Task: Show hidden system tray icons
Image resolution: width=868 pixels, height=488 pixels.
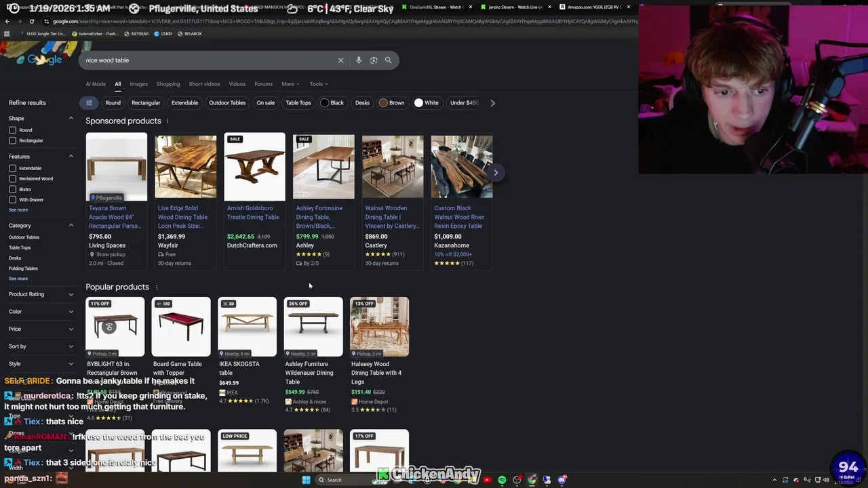Action: click(x=774, y=480)
